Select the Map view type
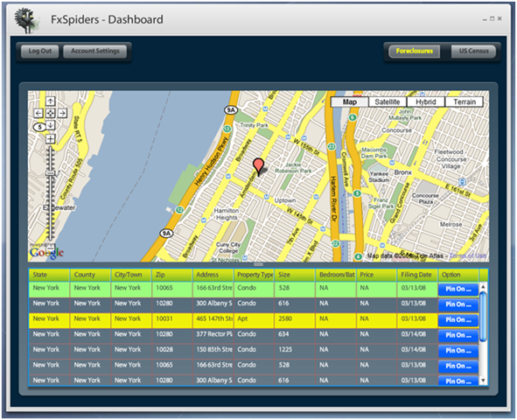 click(350, 101)
